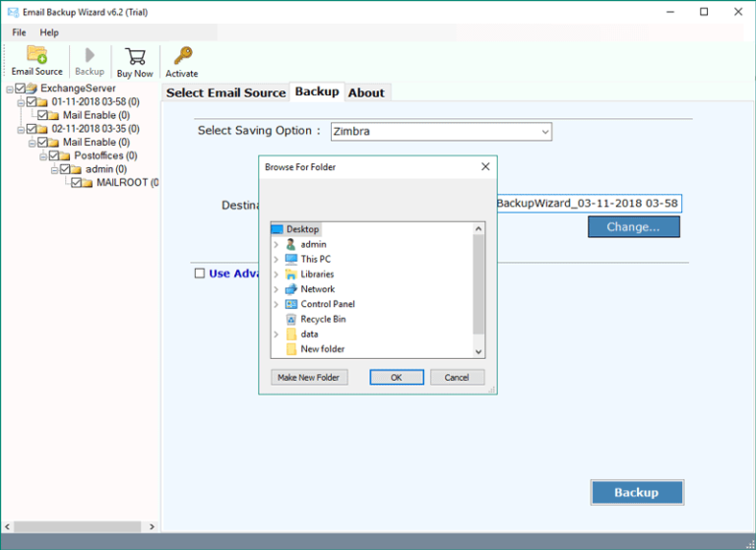This screenshot has height=550, width=756.
Task: Close the Browse For Folder dialog
Action: coord(485,167)
